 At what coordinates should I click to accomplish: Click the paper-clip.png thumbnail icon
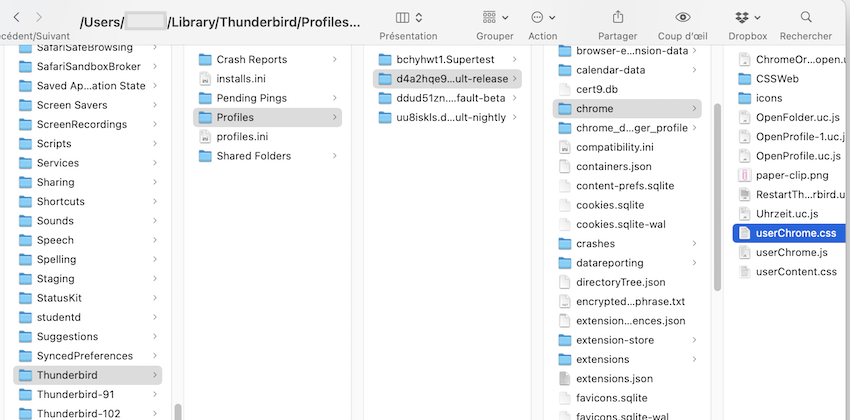tap(744, 175)
